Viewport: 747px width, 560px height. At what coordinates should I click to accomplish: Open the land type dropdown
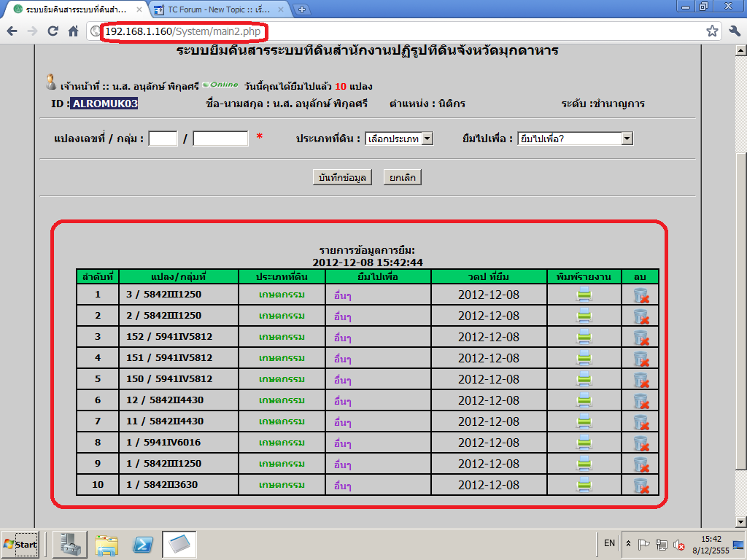(x=399, y=139)
